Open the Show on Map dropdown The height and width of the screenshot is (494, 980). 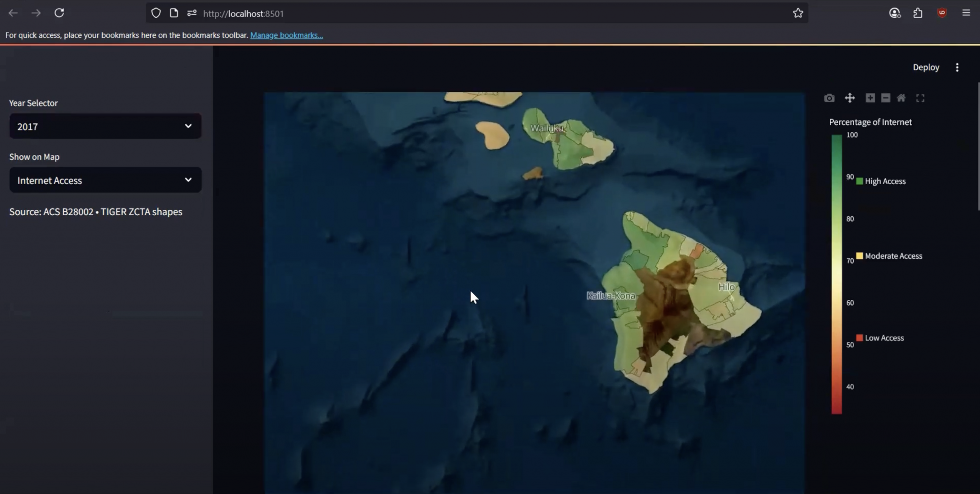[x=105, y=180]
